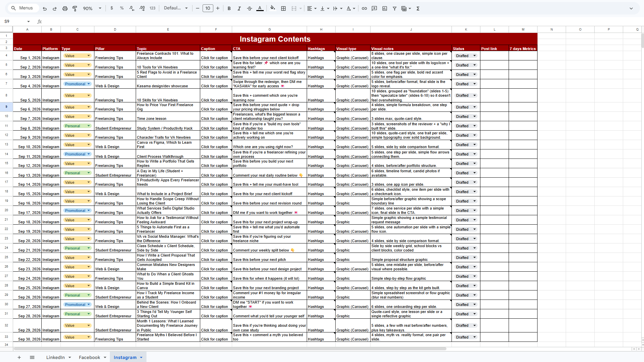Open Instagram tab options arrow
The width and height of the screenshot is (644, 362).
[141, 357]
